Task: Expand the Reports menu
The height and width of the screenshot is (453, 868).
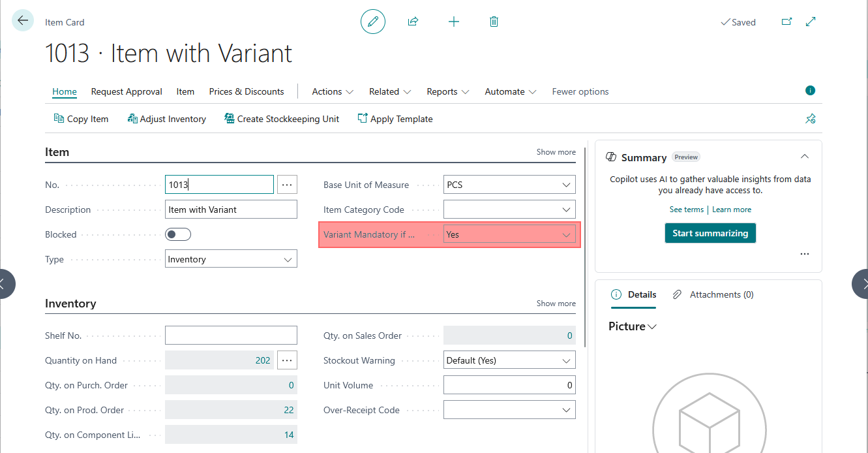Action: (x=448, y=91)
